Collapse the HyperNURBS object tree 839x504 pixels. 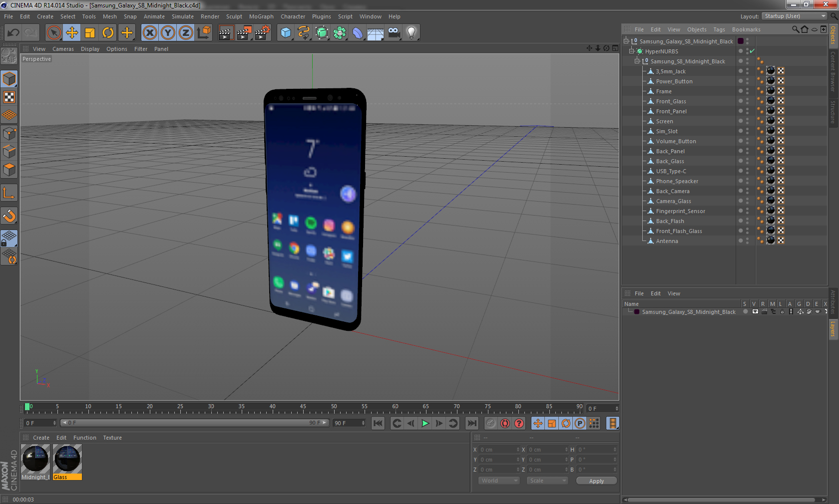pos(631,51)
